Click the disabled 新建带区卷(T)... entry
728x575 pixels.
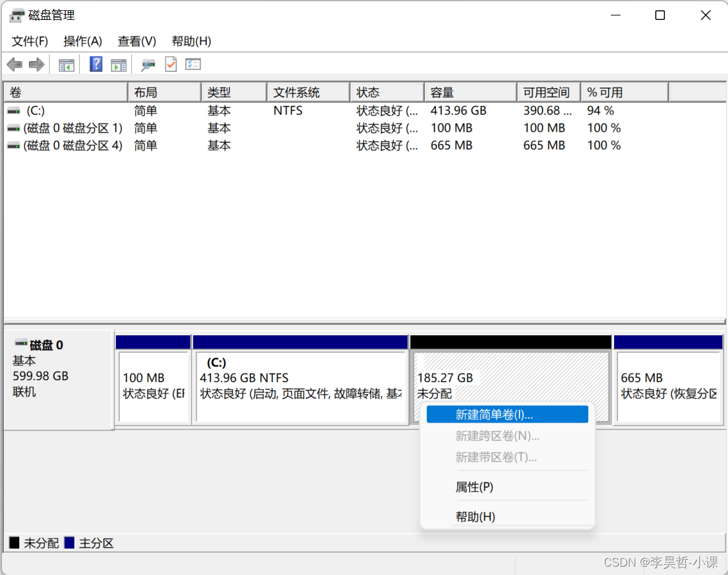click(507, 457)
